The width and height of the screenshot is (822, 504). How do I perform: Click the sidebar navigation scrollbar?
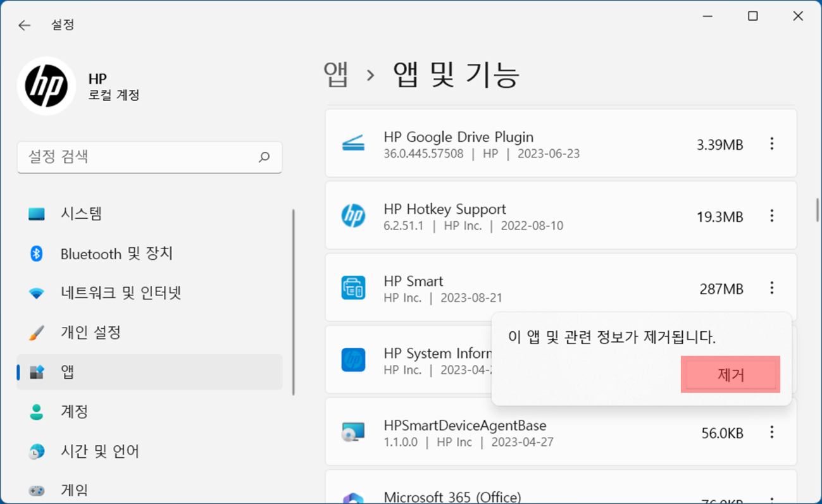click(293, 302)
